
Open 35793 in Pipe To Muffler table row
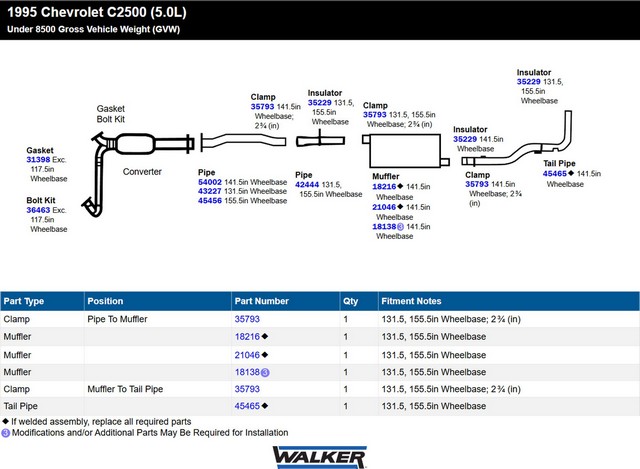pos(247,319)
